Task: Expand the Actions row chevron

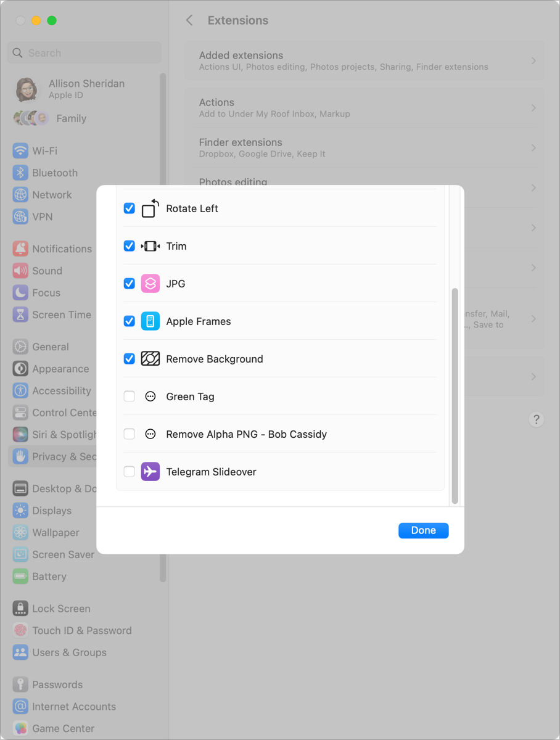Action: [x=533, y=108]
